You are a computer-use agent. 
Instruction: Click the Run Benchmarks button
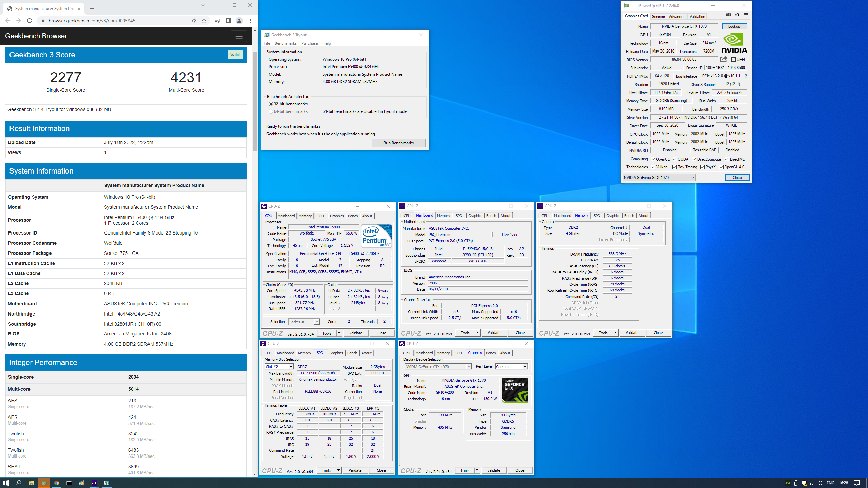pyautogui.click(x=398, y=143)
